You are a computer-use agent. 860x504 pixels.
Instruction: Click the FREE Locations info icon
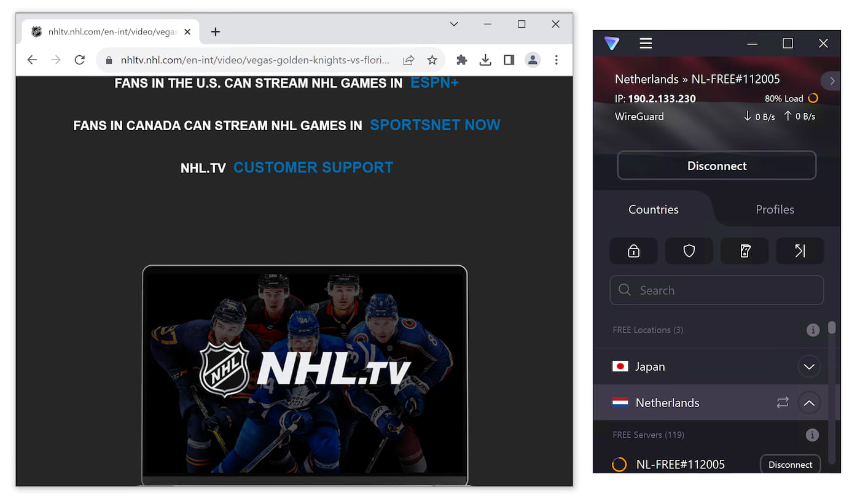pos(813,330)
